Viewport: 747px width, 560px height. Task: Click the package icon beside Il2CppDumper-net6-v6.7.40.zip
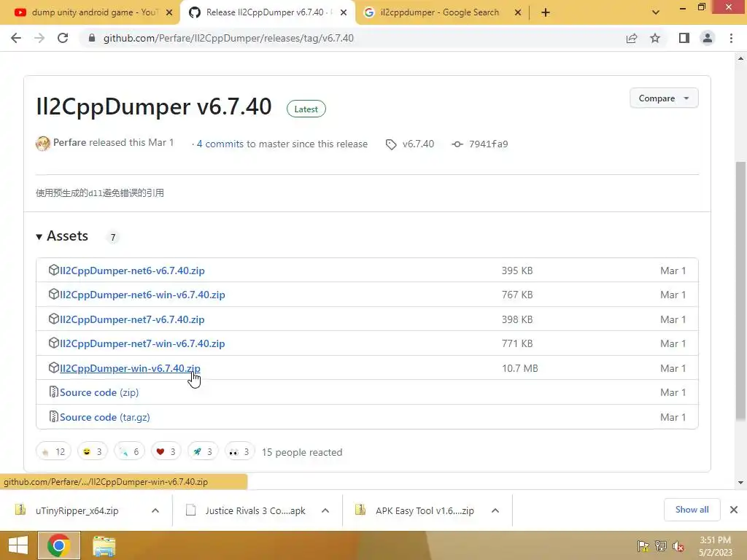pos(53,270)
